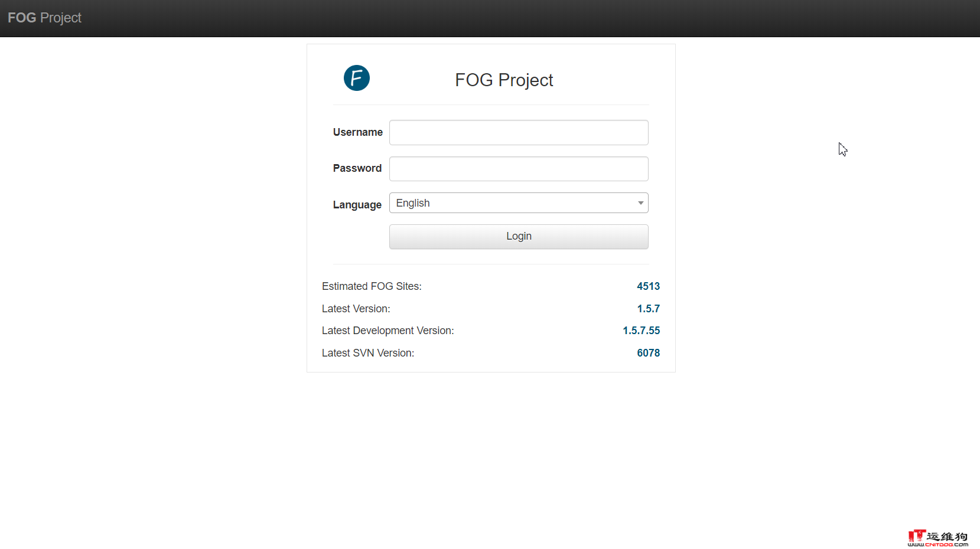The width and height of the screenshot is (980, 549).
Task: Click the development version 1.5.7.55
Action: 641,331
